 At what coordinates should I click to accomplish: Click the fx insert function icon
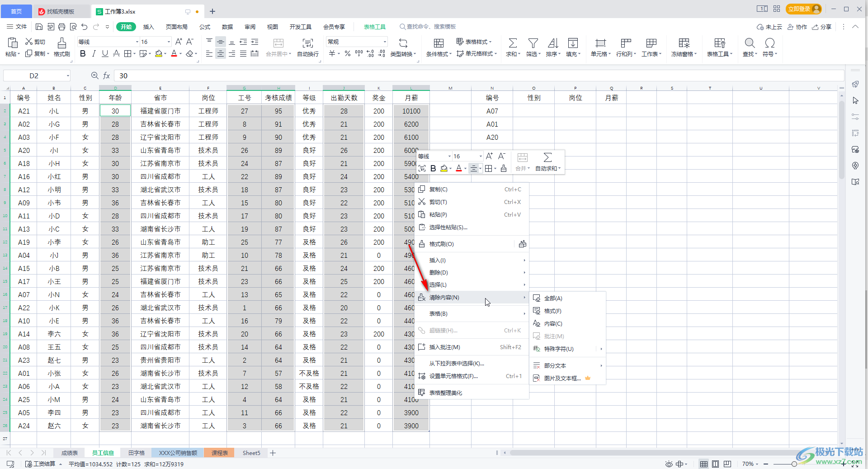click(x=107, y=76)
